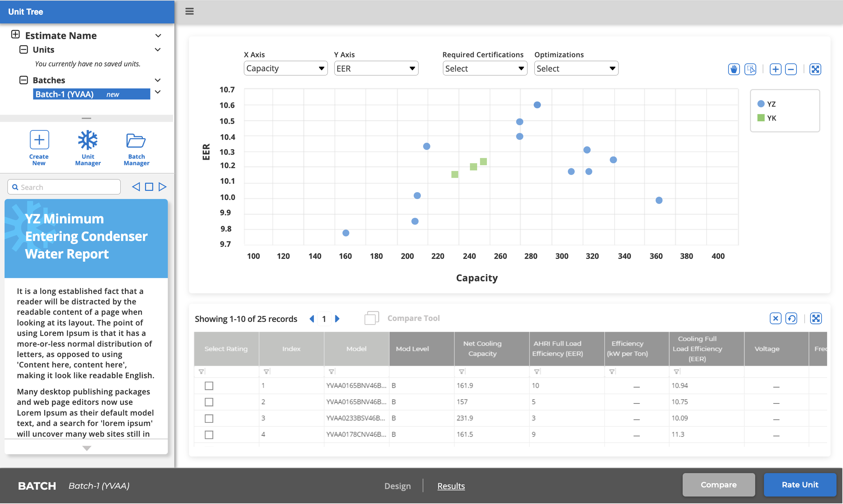Viewport: 843px width, 504px height.
Task: Switch to the Results tab
Action: (451, 486)
